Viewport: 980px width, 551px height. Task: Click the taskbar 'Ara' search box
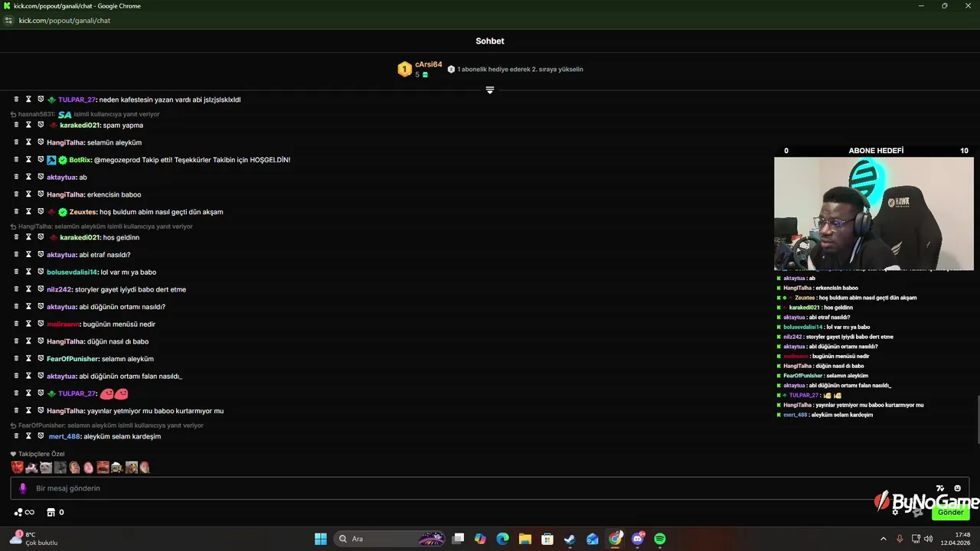coord(390,539)
